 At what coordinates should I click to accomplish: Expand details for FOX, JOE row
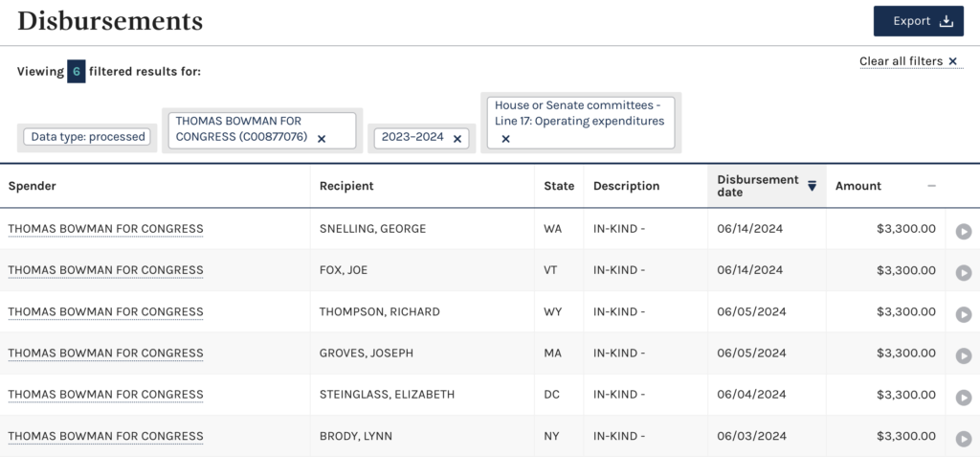963,273
